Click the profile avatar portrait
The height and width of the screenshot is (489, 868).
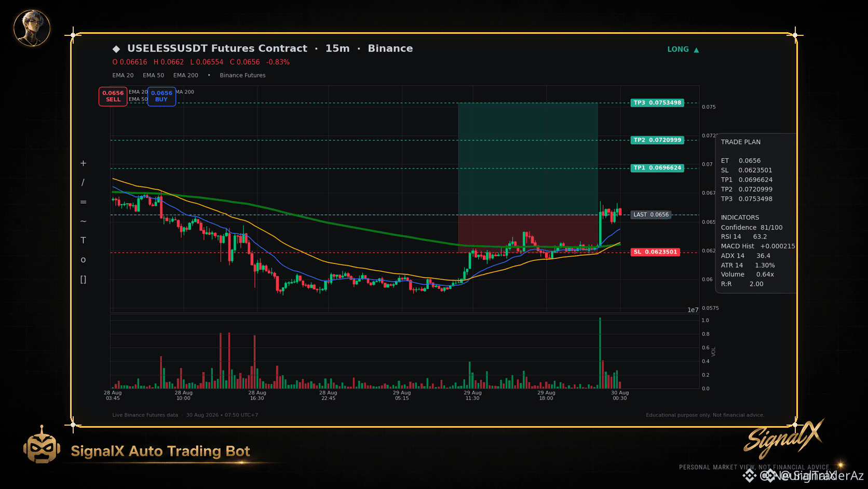[x=32, y=28]
